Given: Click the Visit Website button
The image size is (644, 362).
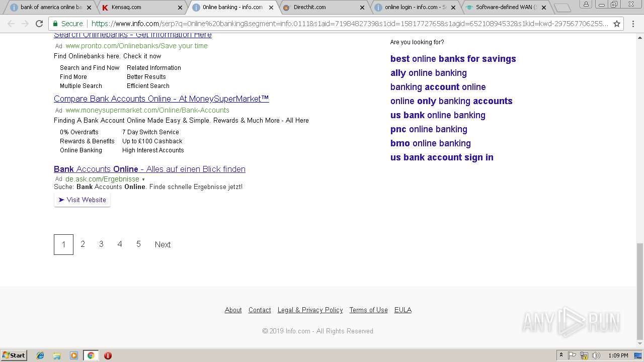Looking at the screenshot, I should point(82,200).
